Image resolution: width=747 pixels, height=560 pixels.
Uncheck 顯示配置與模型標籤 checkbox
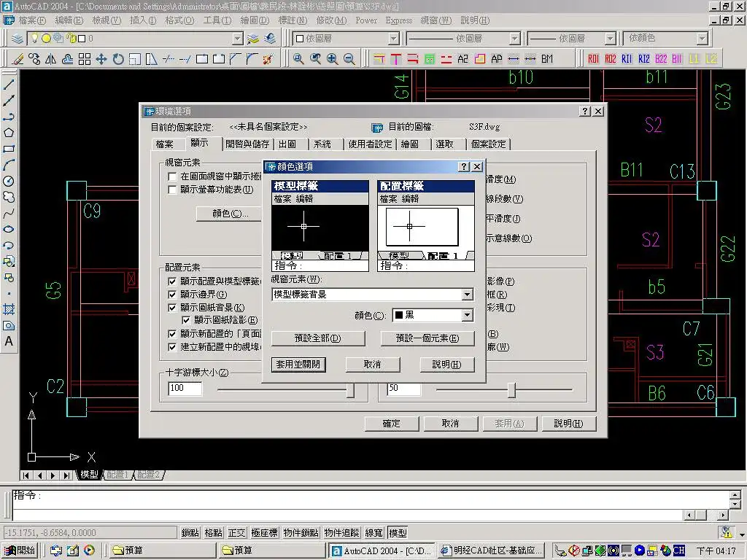[x=172, y=281]
